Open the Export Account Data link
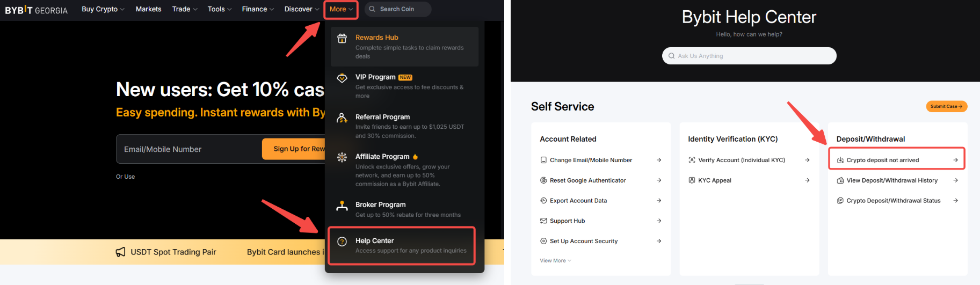This screenshot has height=285, width=980. pyautogui.click(x=600, y=201)
